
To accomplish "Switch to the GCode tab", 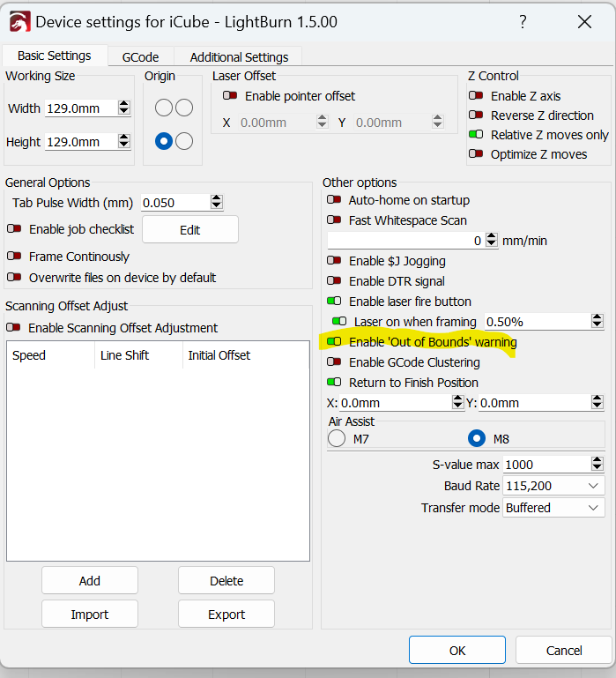I will [140, 57].
